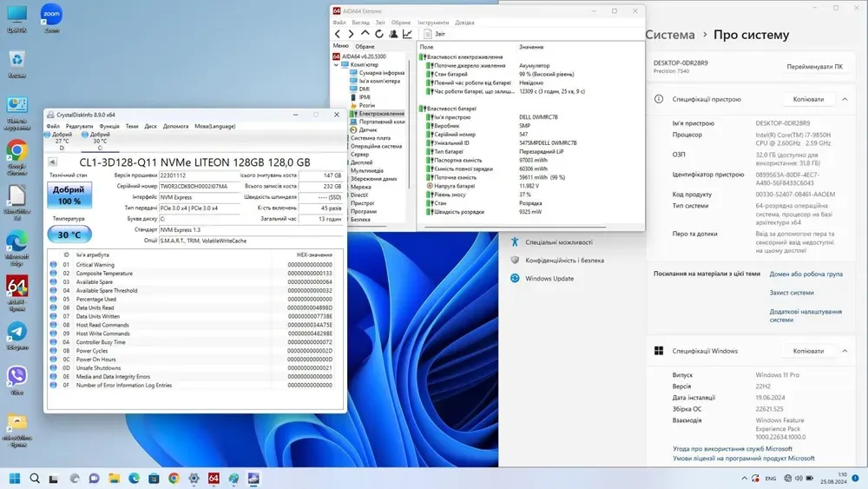Click the Добрий 100 % health status box
868x489 pixels.
[69, 195]
